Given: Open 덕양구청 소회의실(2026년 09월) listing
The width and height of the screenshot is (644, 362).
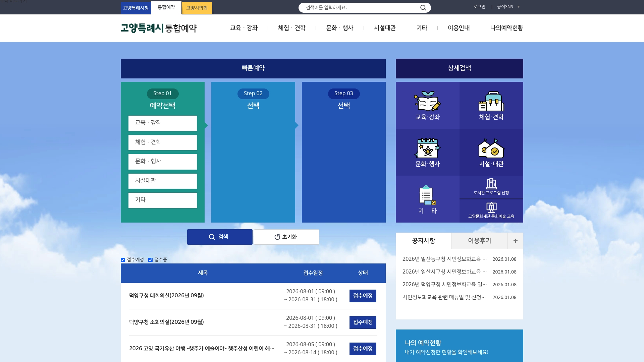Looking at the screenshot, I should pyautogui.click(x=166, y=322).
